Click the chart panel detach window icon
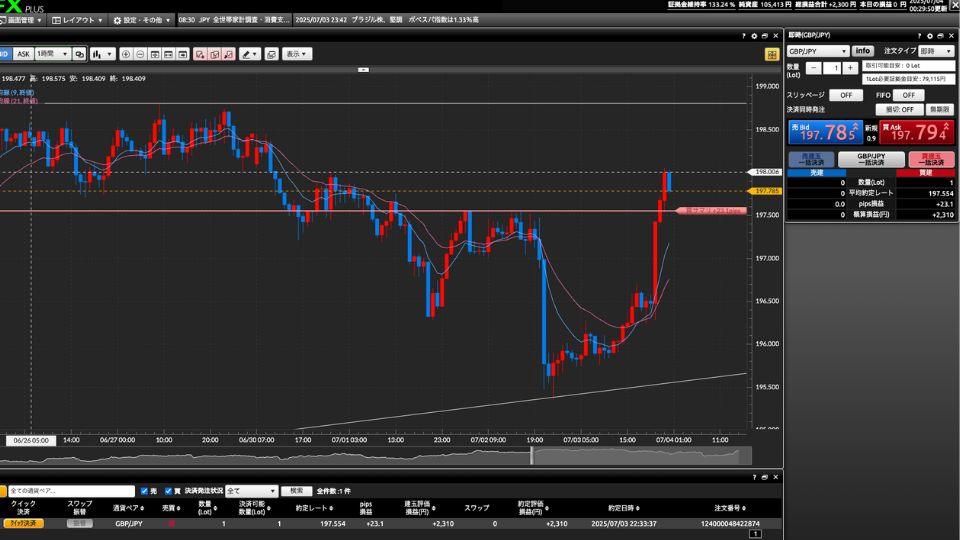The image size is (960, 540). click(x=765, y=36)
